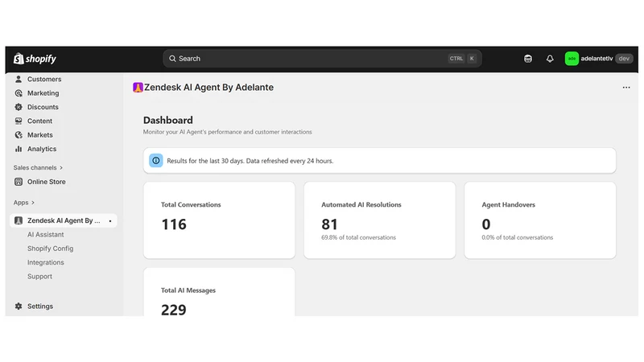644x362 pixels.
Task: Open the Sidekick assistant icon
Action: point(528,59)
